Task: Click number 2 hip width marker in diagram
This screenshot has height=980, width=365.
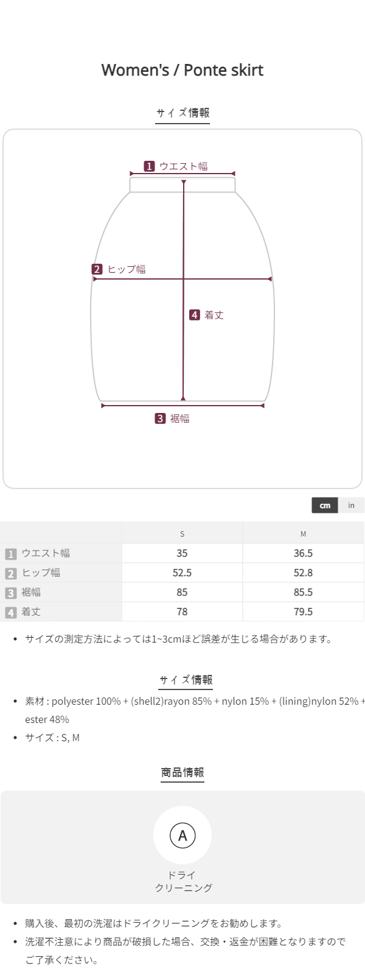Action: pyautogui.click(x=97, y=269)
